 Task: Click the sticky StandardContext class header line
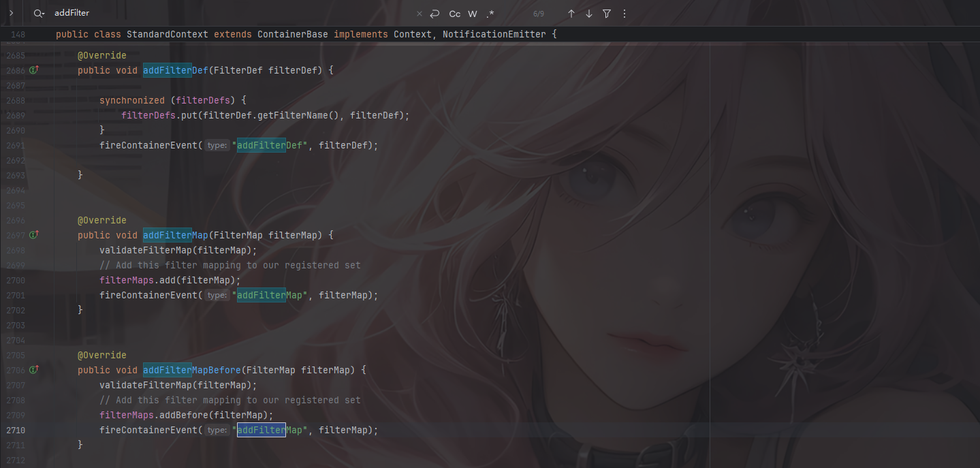pyautogui.click(x=306, y=34)
